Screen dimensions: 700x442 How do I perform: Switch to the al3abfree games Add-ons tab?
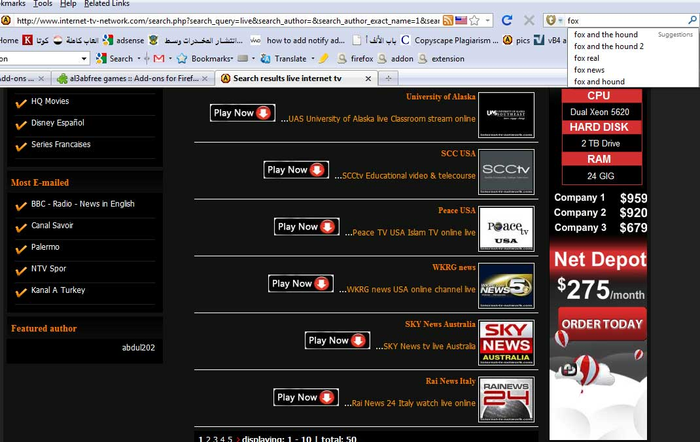point(133,78)
